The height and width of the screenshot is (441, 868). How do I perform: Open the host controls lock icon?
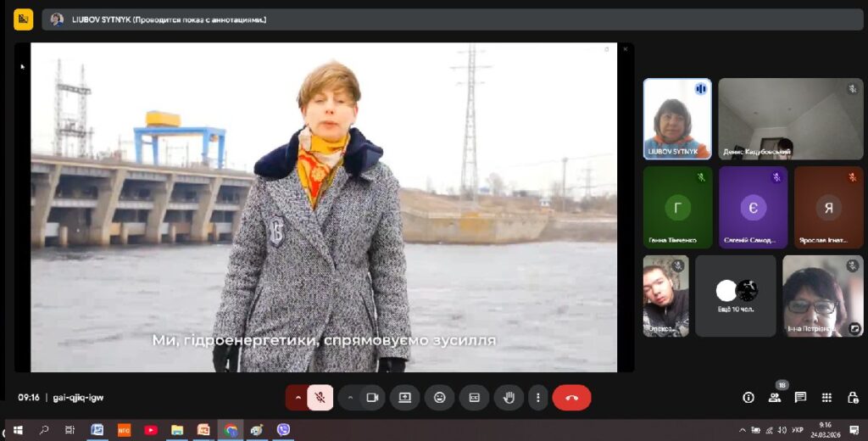[x=852, y=397]
